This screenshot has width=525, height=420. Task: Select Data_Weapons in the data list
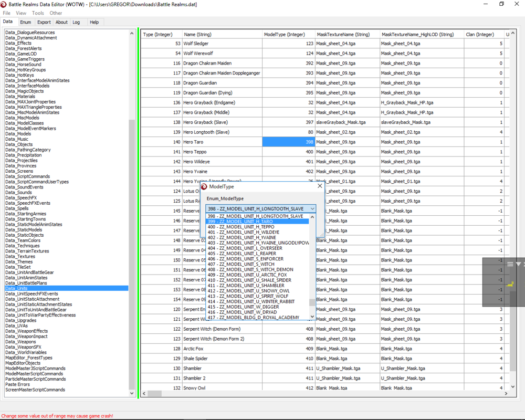[x=20, y=342]
